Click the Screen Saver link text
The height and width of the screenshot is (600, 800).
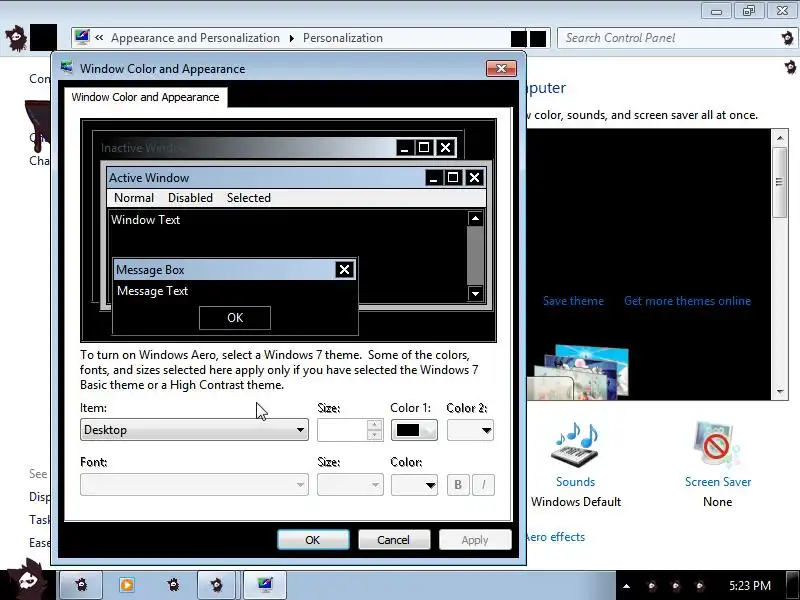click(x=717, y=482)
